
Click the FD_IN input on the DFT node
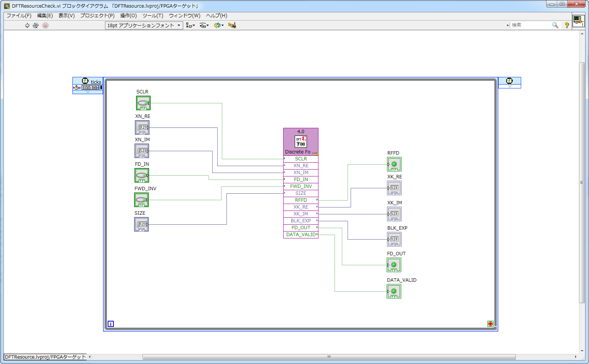[301, 180]
